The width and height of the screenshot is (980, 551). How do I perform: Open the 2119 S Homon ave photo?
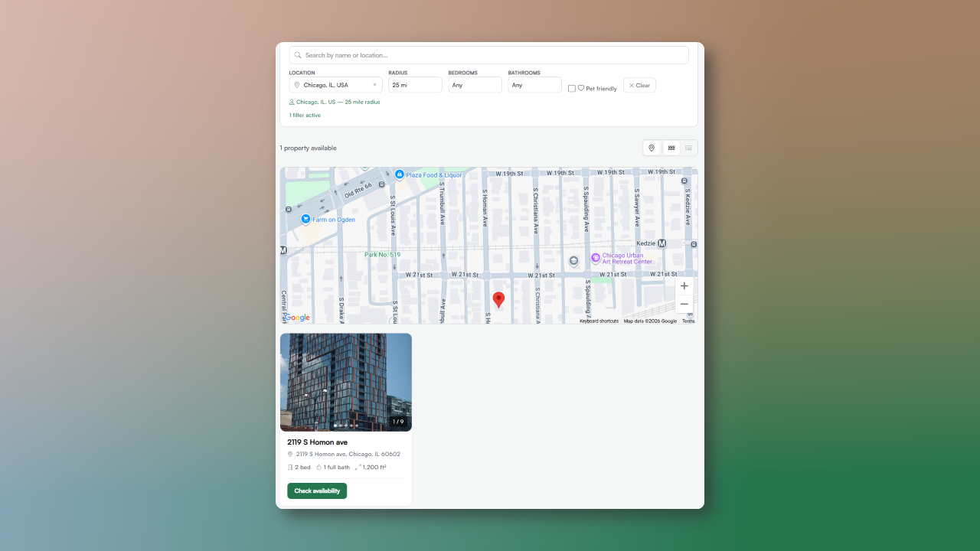click(345, 382)
